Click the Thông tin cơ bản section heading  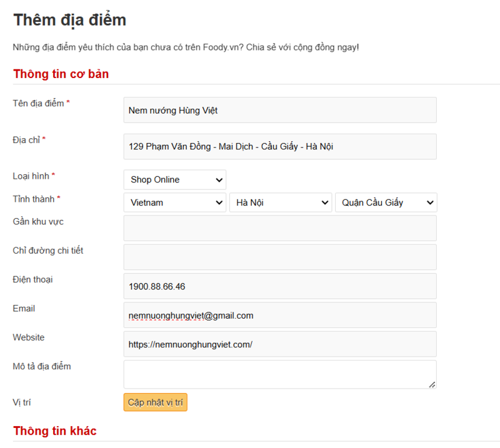click(61, 74)
